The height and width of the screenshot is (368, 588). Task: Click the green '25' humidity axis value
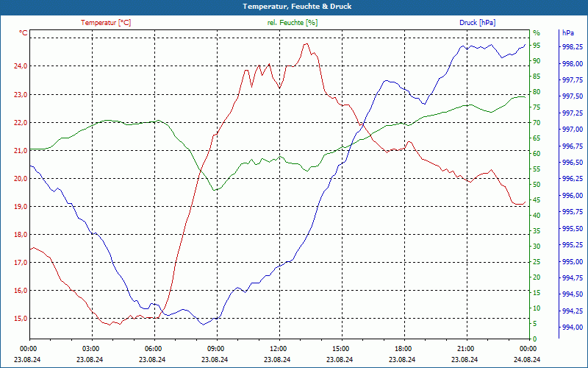[x=537, y=262]
